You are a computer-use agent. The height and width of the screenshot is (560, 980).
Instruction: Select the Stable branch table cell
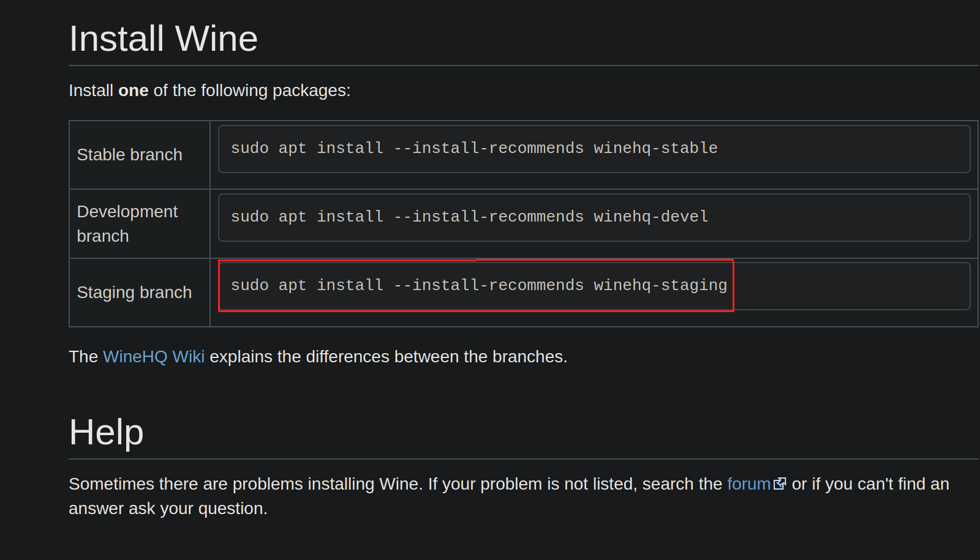point(140,155)
